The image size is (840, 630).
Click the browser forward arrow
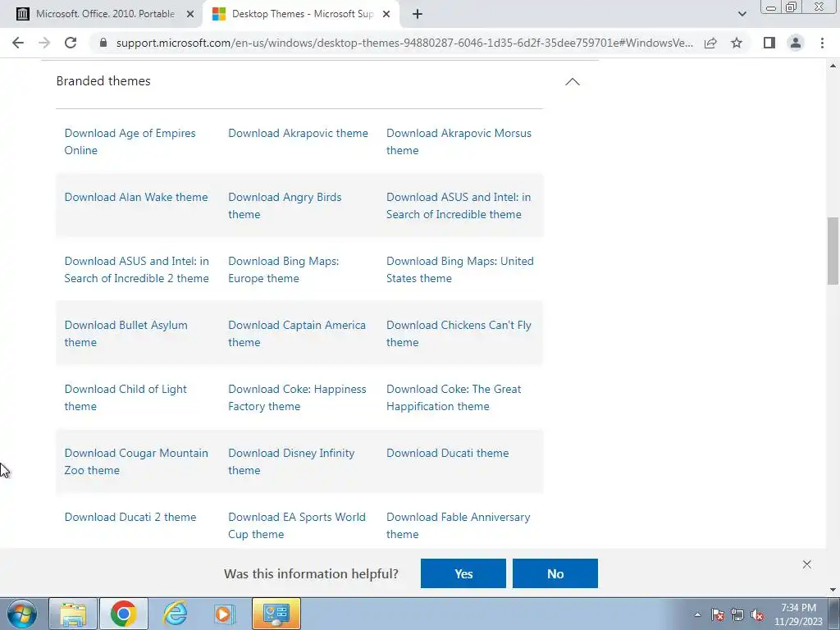point(44,43)
